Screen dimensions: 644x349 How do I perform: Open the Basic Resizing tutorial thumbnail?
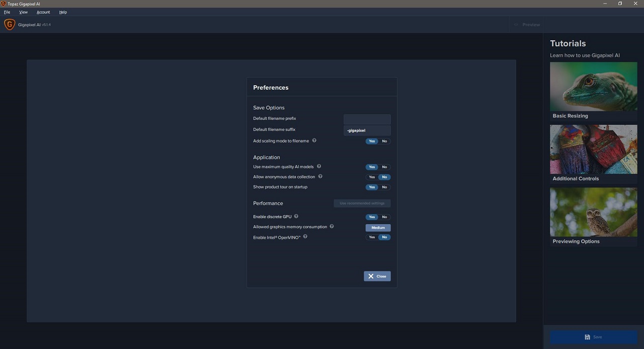pyautogui.click(x=593, y=87)
